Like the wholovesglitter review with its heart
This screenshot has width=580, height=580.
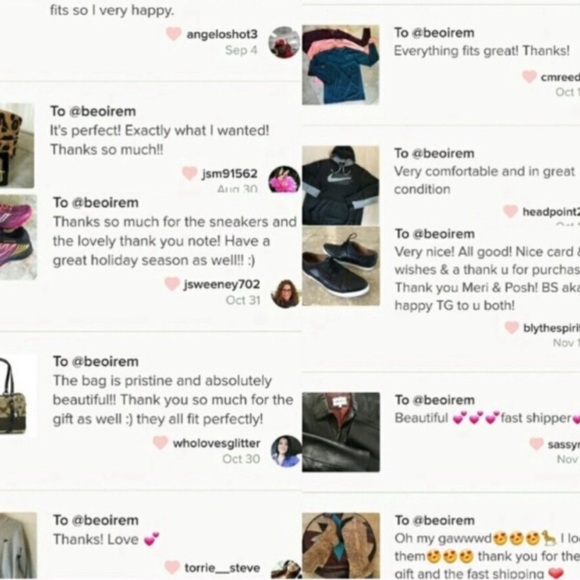point(160,443)
